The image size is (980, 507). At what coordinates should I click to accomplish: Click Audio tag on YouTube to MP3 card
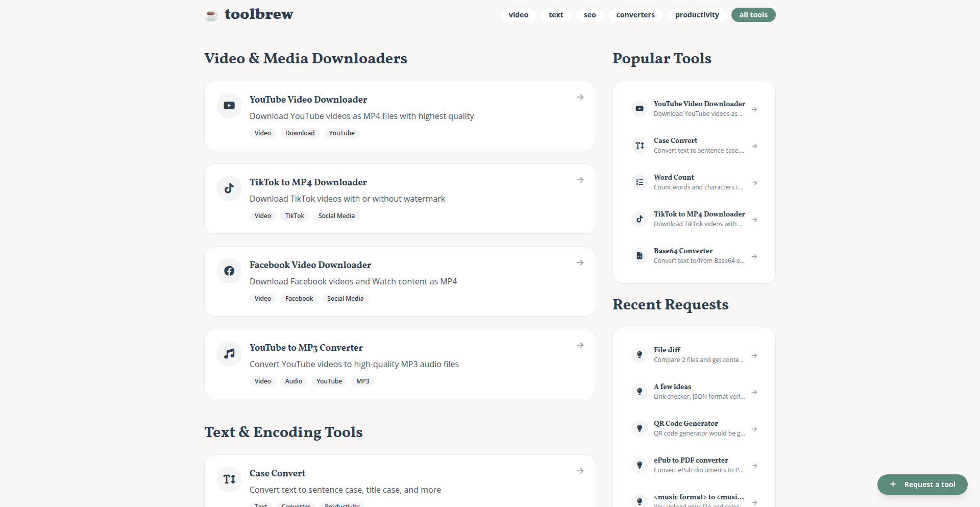pyautogui.click(x=293, y=381)
